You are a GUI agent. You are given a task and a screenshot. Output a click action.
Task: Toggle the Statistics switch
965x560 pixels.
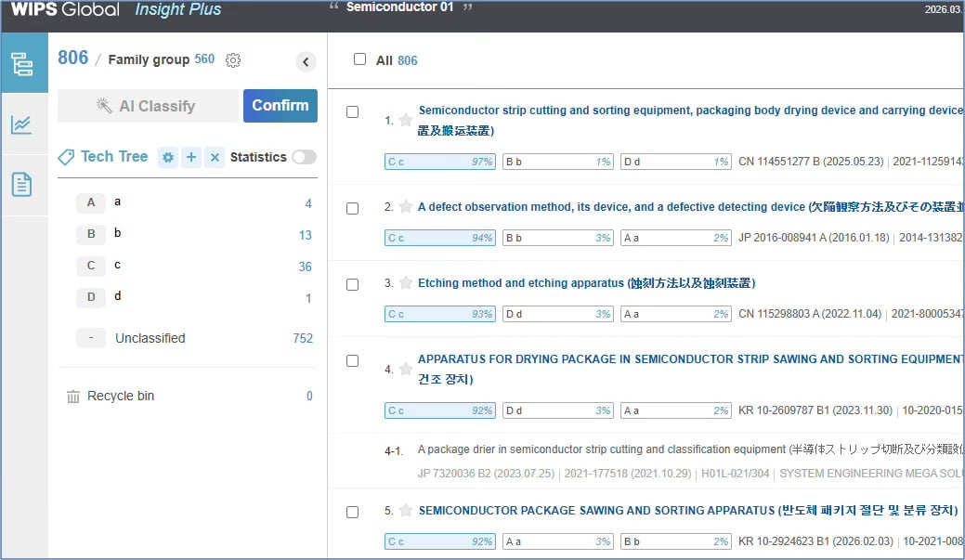(x=304, y=157)
